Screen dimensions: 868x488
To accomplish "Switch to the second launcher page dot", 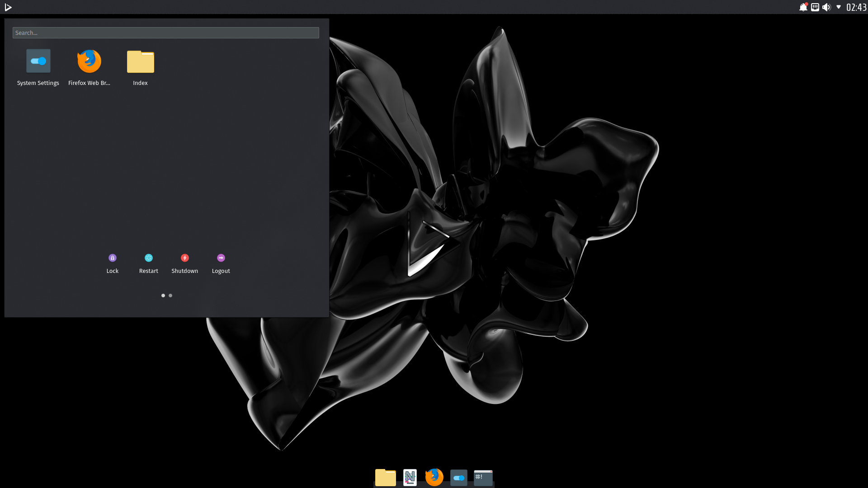I will tap(170, 296).
